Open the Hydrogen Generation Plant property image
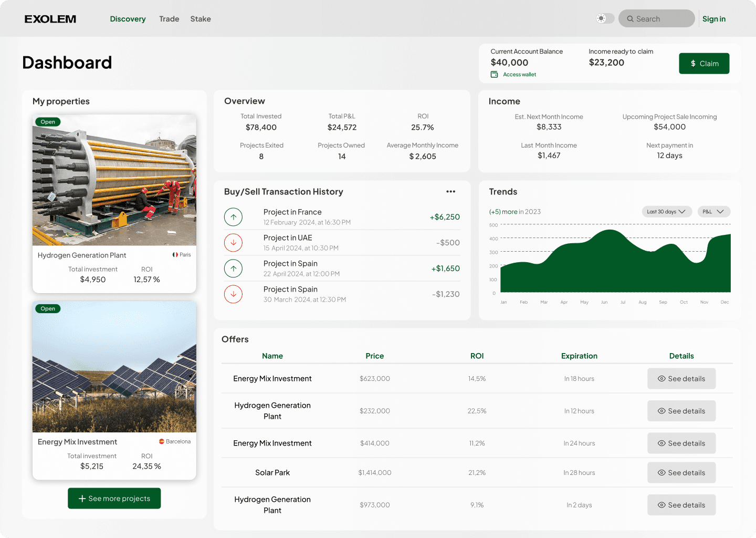 pos(114,180)
